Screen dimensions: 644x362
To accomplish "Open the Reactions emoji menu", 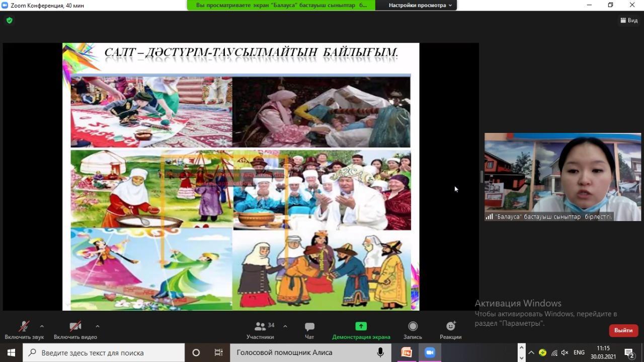I will click(x=450, y=326).
